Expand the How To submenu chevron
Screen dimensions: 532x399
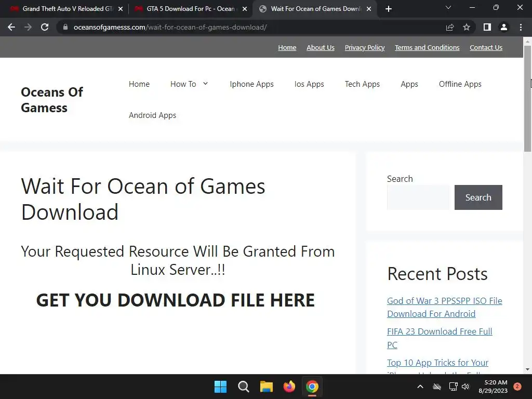pos(205,84)
